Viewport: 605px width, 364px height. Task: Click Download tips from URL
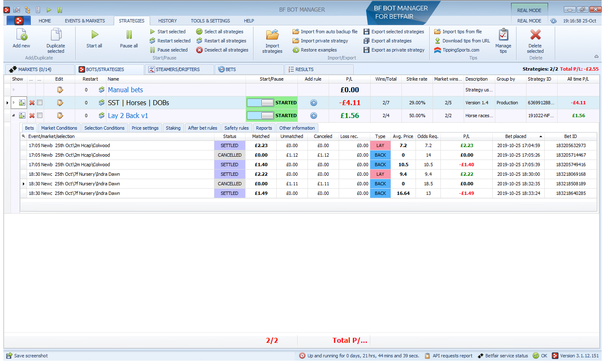pyautogui.click(x=462, y=41)
